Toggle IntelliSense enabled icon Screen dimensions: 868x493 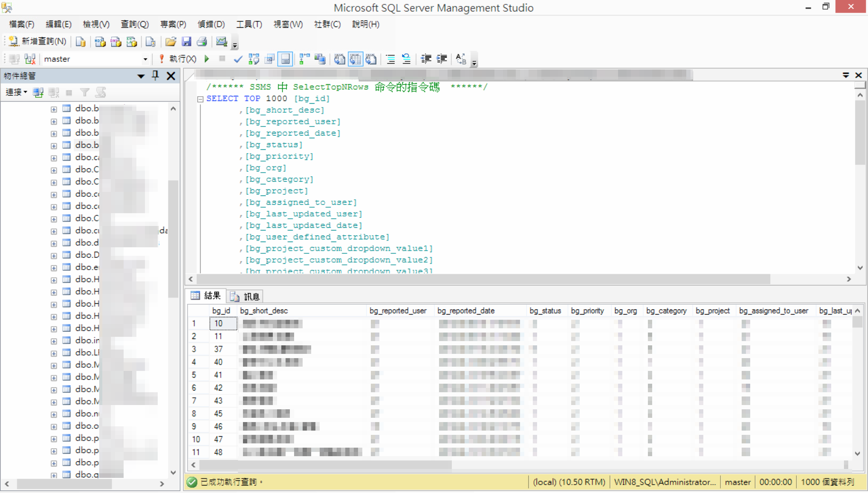pyautogui.click(x=285, y=59)
